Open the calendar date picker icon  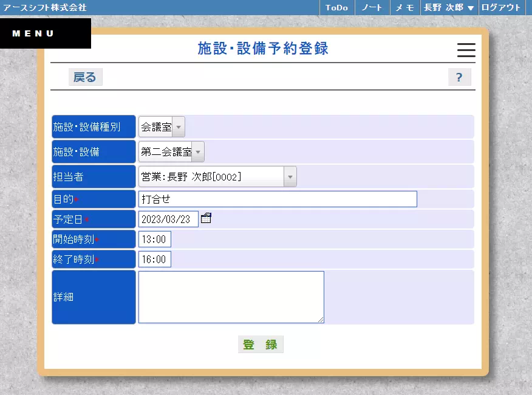click(206, 218)
